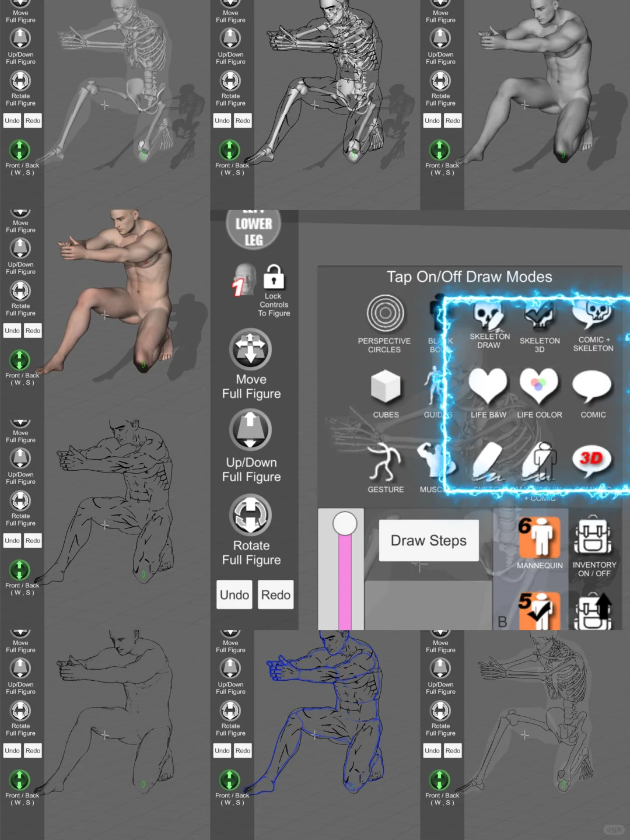Tap the large Move Full Figure icon
Image resolution: width=630 pixels, height=840 pixels.
[x=251, y=349]
